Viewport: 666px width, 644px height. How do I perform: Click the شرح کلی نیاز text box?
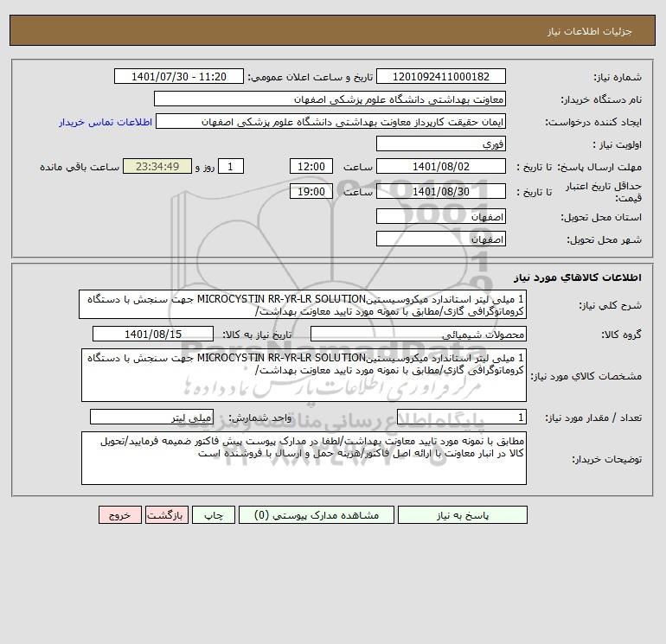coord(303,304)
